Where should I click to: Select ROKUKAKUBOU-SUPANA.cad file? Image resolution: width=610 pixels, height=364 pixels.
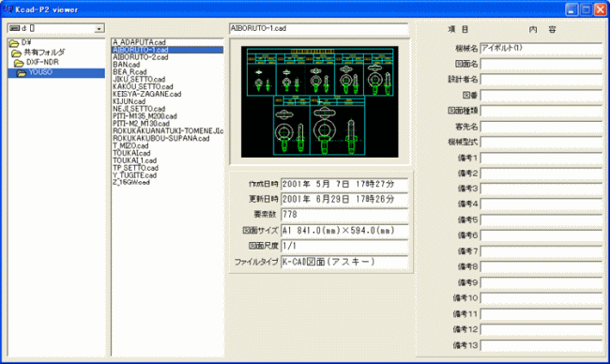[x=161, y=139]
